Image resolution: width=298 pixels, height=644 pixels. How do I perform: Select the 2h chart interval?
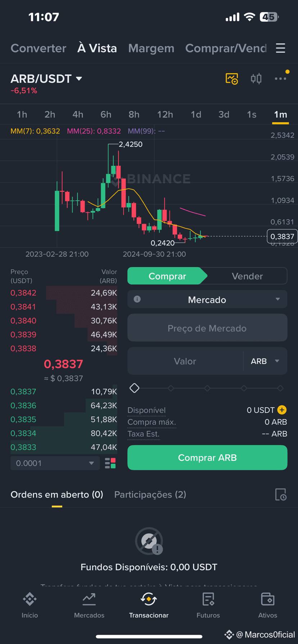(x=50, y=114)
